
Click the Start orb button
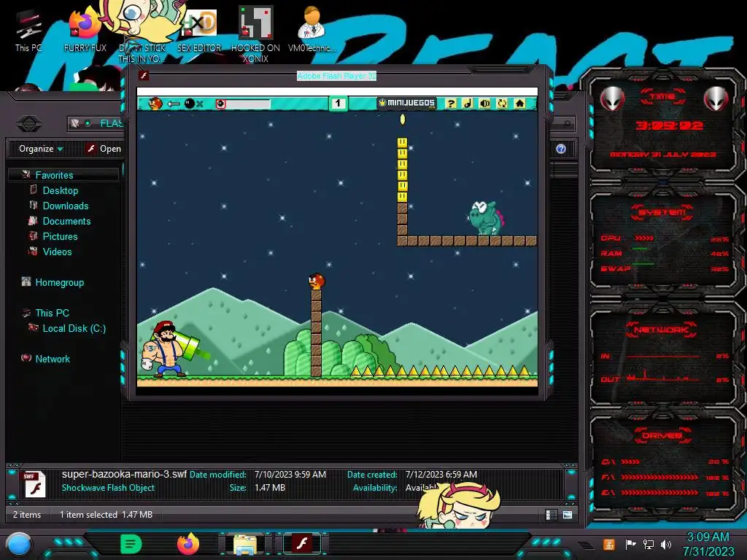19,545
